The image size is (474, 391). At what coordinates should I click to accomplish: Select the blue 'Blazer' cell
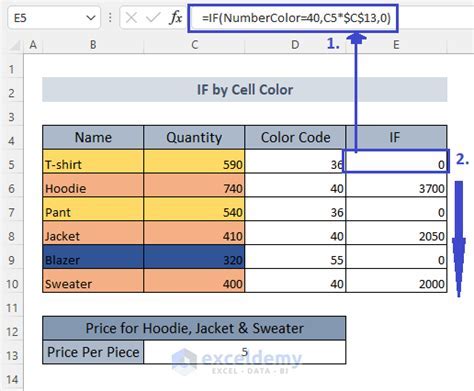point(93,257)
